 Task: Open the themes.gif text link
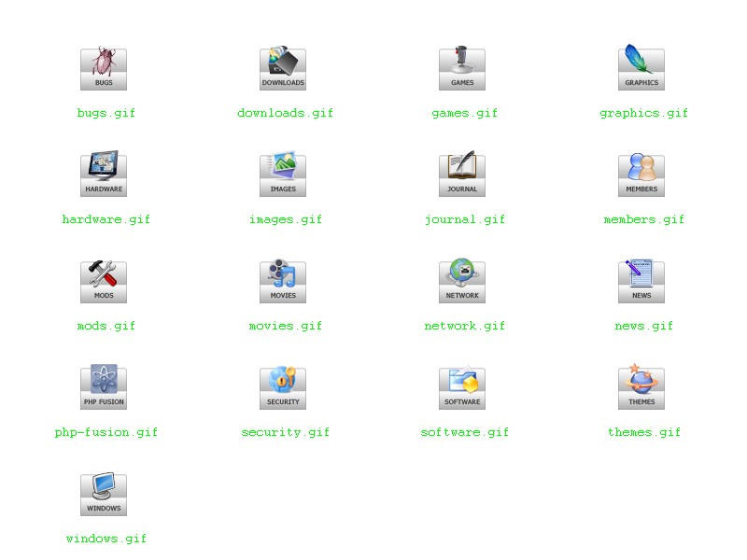(x=643, y=432)
